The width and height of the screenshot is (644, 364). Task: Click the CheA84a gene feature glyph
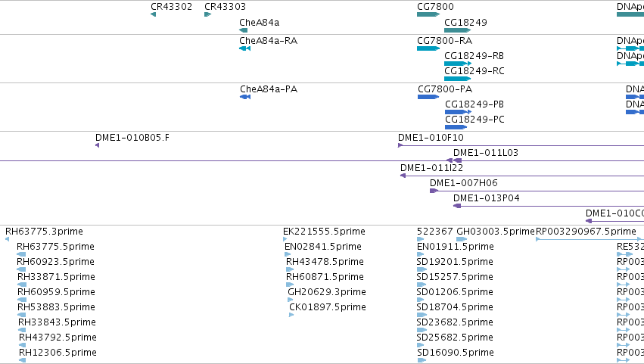[x=244, y=30]
